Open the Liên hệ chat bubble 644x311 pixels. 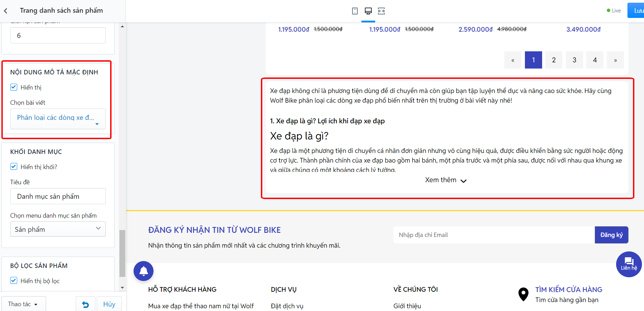(x=629, y=264)
